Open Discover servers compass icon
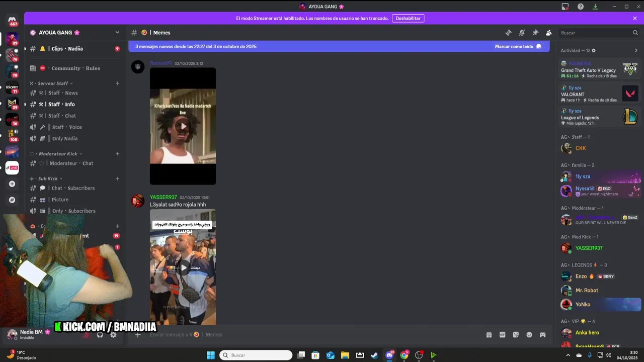The width and height of the screenshot is (644, 362). point(12,200)
